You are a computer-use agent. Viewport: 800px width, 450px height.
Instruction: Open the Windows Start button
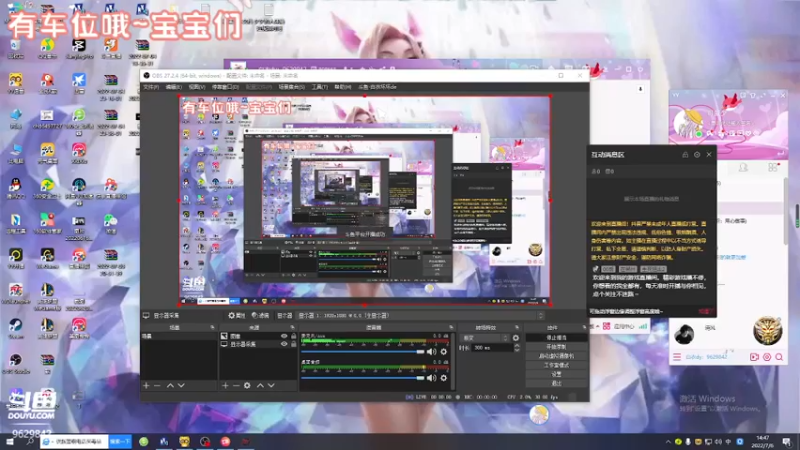point(10,441)
